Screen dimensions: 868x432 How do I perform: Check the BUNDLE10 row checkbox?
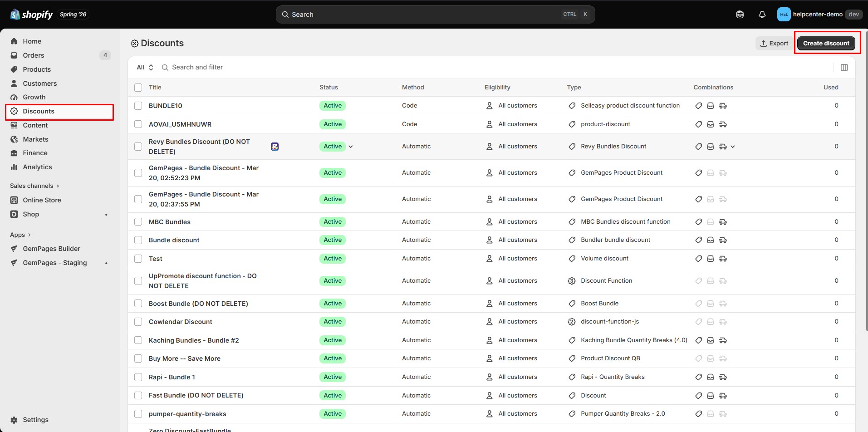[x=138, y=106]
